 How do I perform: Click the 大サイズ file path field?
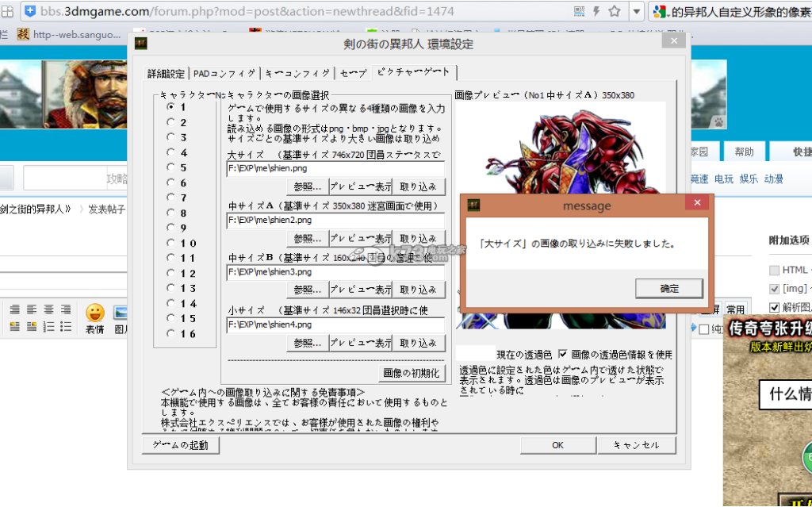[335, 168]
